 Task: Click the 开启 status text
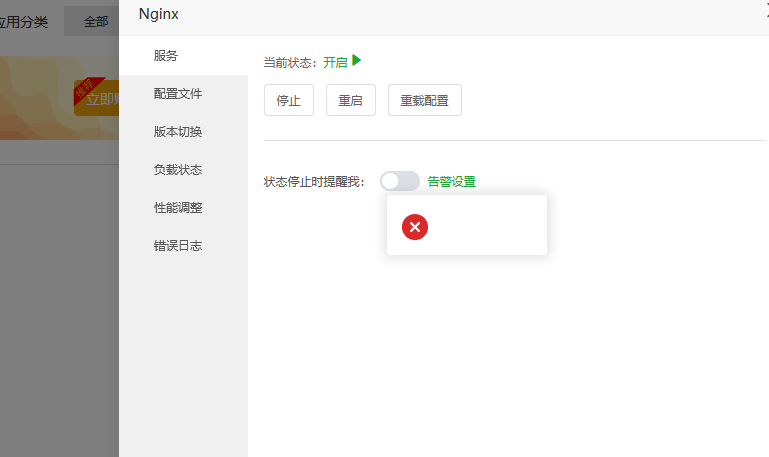tap(335, 63)
